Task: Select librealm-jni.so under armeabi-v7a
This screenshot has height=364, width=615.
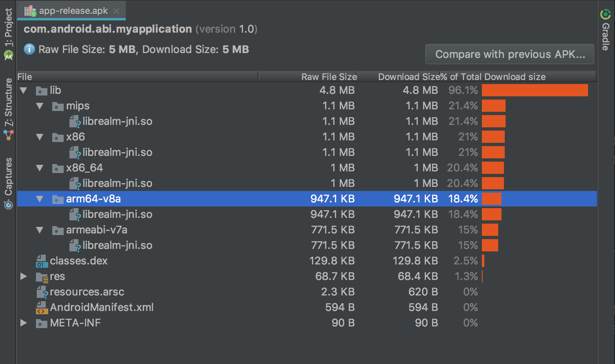Action: click(117, 246)
